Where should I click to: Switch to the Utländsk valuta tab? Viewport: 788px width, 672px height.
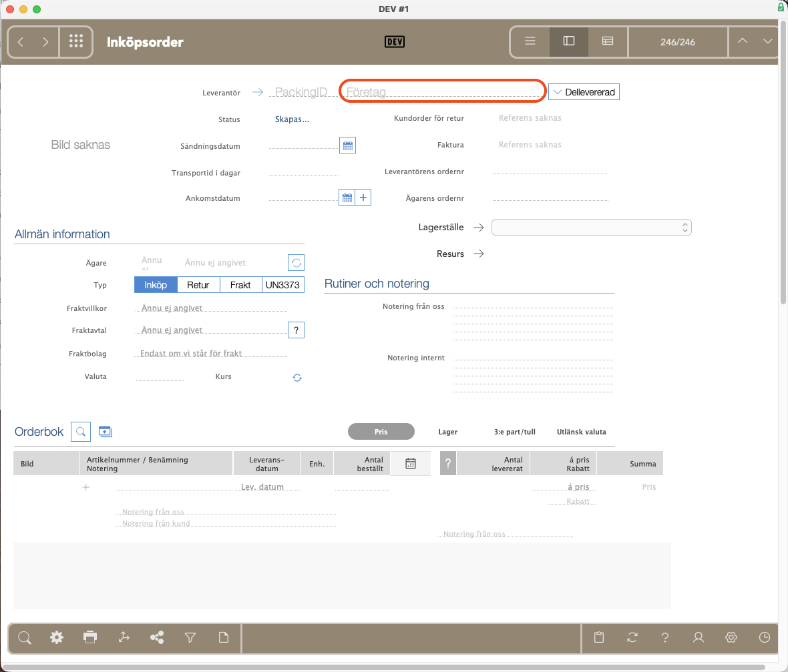pyautogui.click(x=582, y=431)
